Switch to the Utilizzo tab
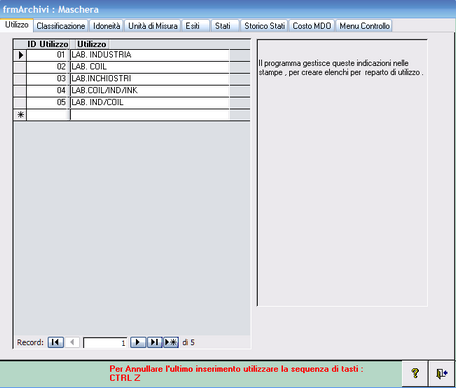The width and height of the screenshot is (456, 388). pos(17,25)
